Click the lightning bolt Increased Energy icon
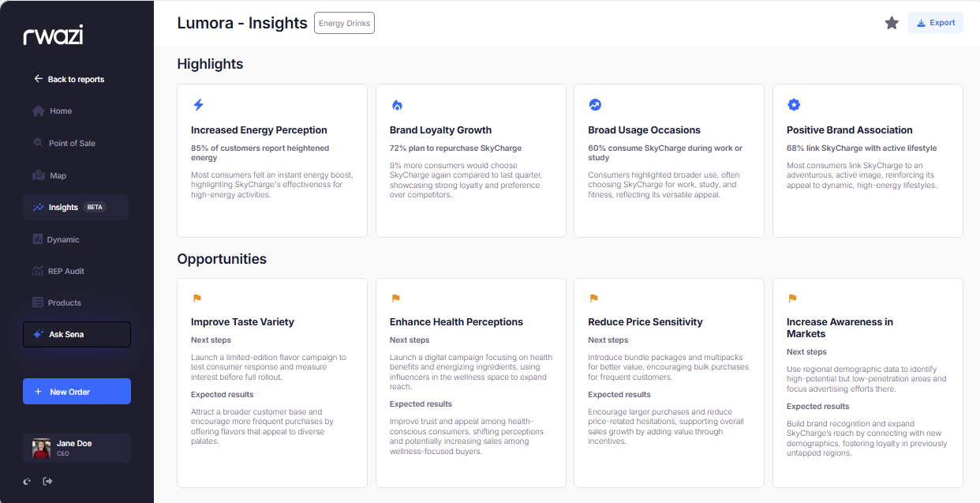This screenshot has width=980, height=503. point(198,104)
